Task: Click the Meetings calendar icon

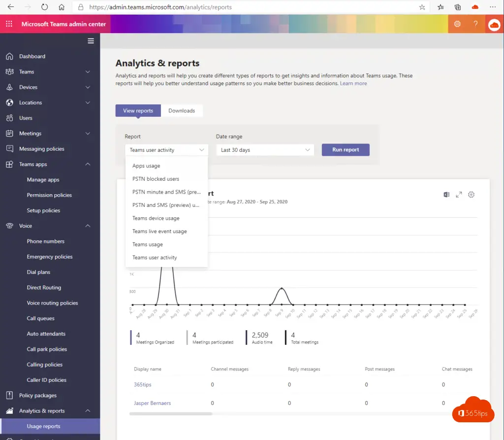Action: coord(10,133)
